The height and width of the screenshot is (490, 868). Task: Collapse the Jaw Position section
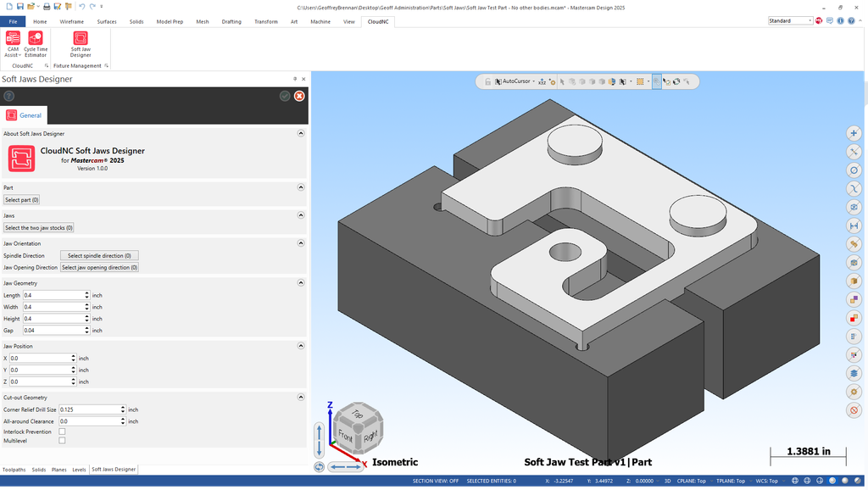tap(301, 346)
